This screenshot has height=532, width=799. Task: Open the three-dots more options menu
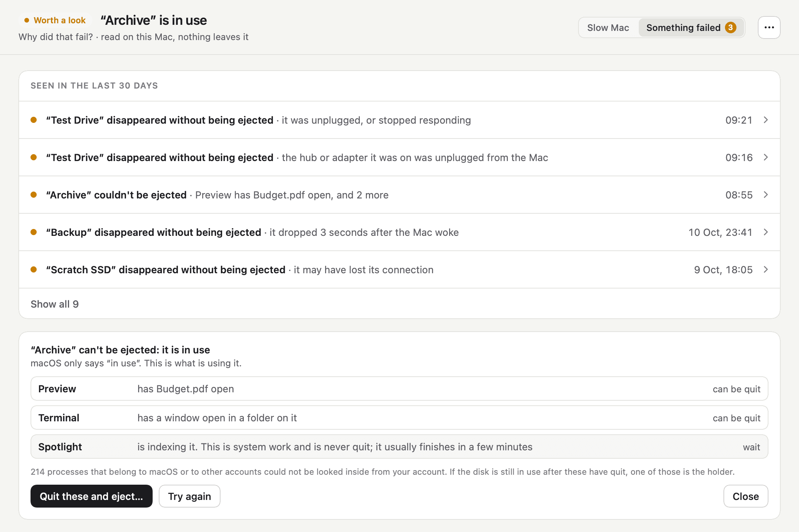[769, 27]
